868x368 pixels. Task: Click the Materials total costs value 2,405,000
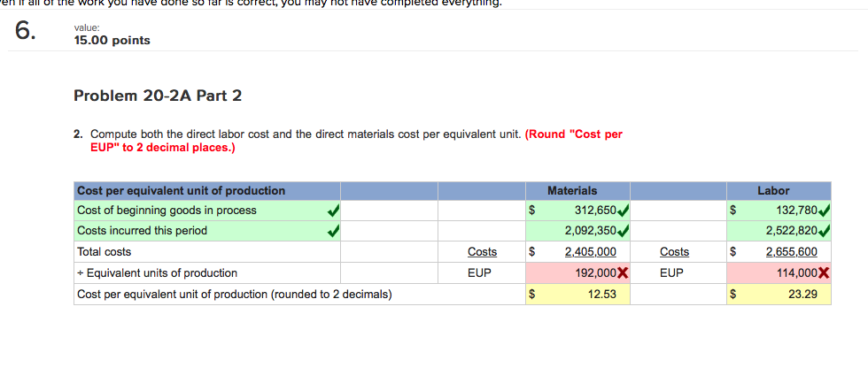pyautogui.click(x=590, y=252)
